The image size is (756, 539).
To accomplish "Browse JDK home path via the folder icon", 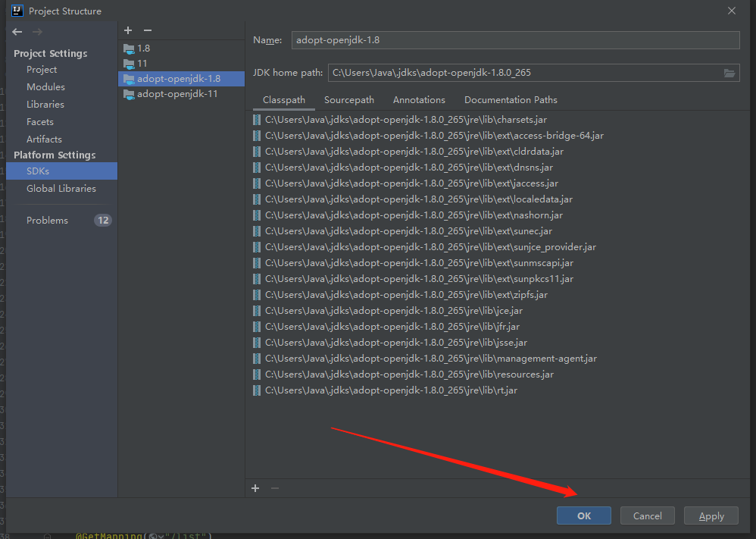I will point(729,73).
